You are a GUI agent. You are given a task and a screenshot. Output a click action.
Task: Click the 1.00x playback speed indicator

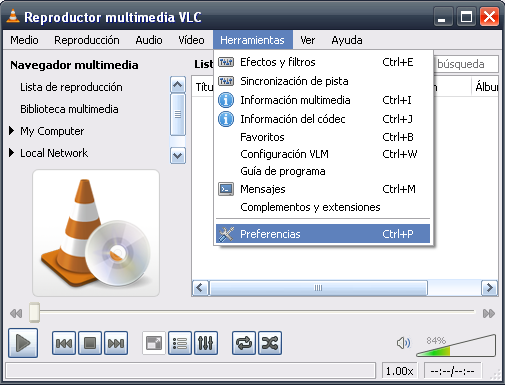(399, 371)
